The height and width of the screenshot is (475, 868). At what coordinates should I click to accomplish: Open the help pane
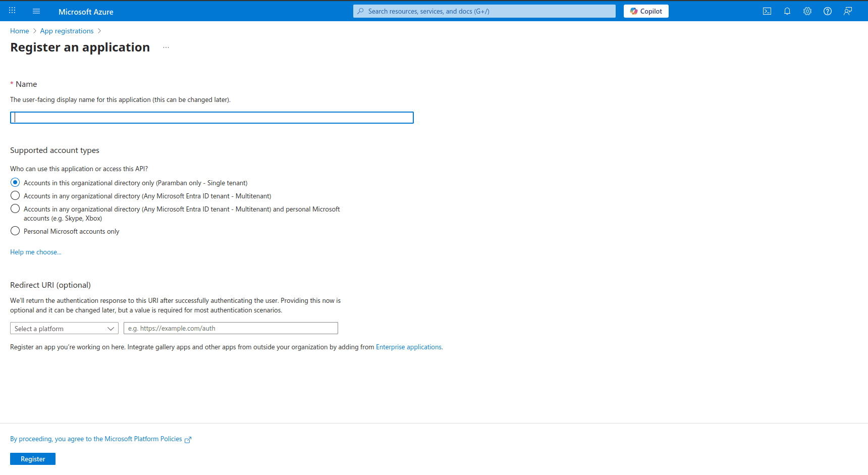pyautogui.click(x=827, y=11)
